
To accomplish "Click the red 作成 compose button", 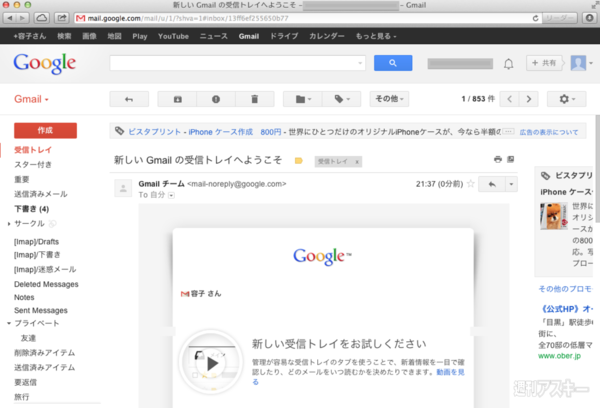I will pos(45,131).
